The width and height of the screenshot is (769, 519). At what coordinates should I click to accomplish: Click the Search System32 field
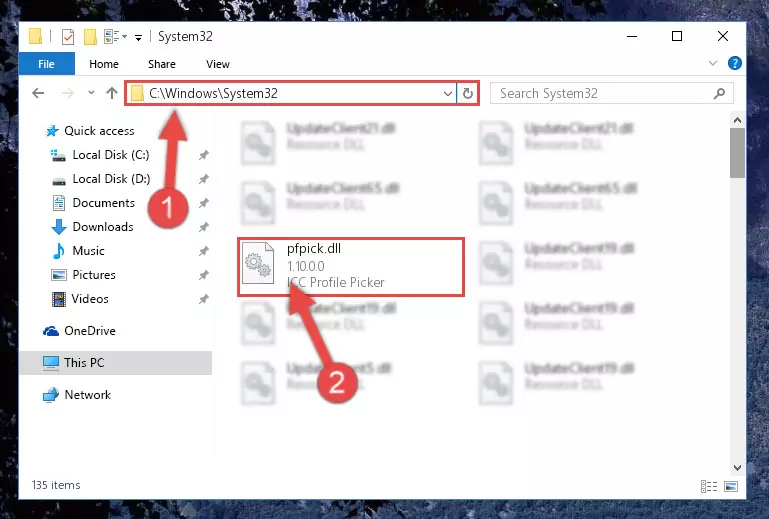[x=612, y=93]
